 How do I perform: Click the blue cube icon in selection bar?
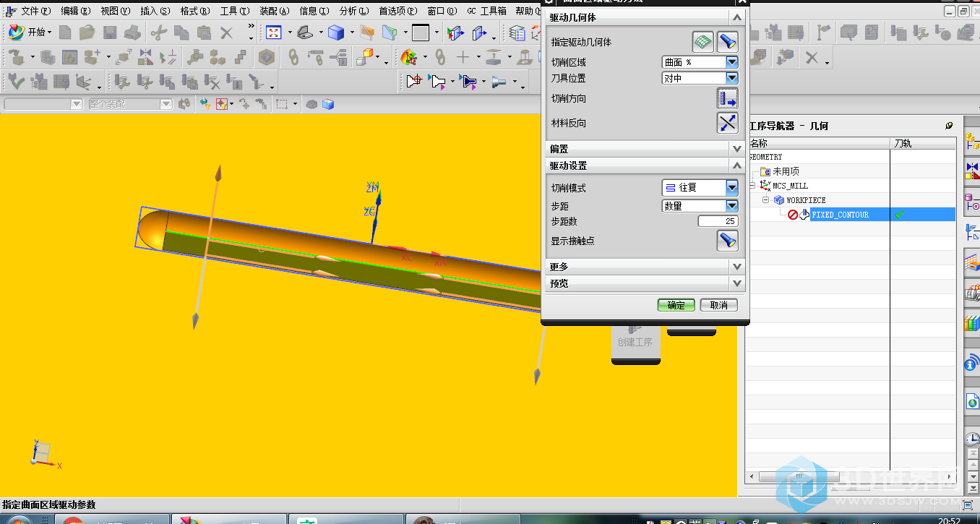(328, 104)
